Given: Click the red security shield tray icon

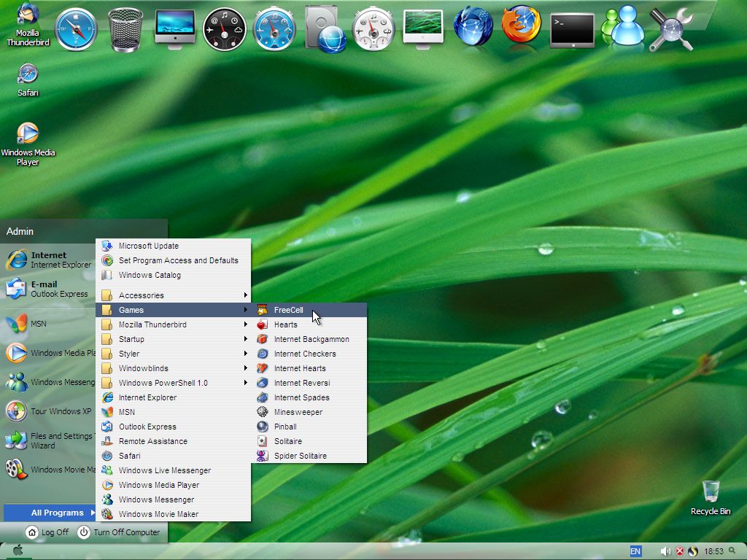Looking at the screenshot, I should point(680,551).
